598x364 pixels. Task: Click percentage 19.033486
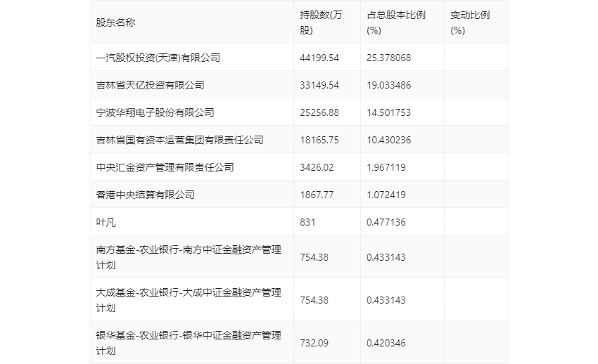388,85
